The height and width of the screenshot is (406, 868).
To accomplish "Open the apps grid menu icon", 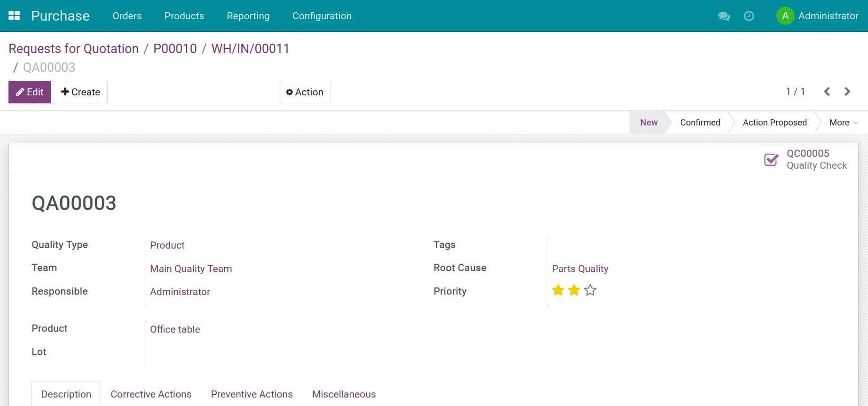I will [x=14, y=16].
